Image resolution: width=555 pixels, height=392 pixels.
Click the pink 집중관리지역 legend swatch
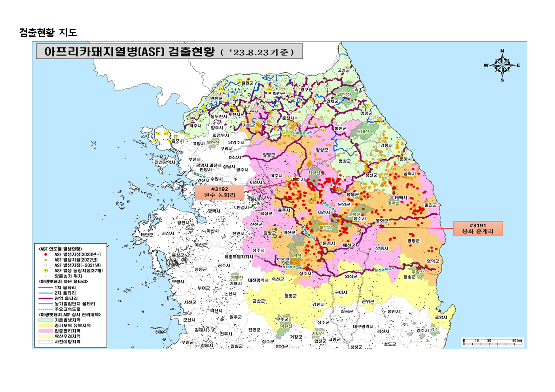45,331
